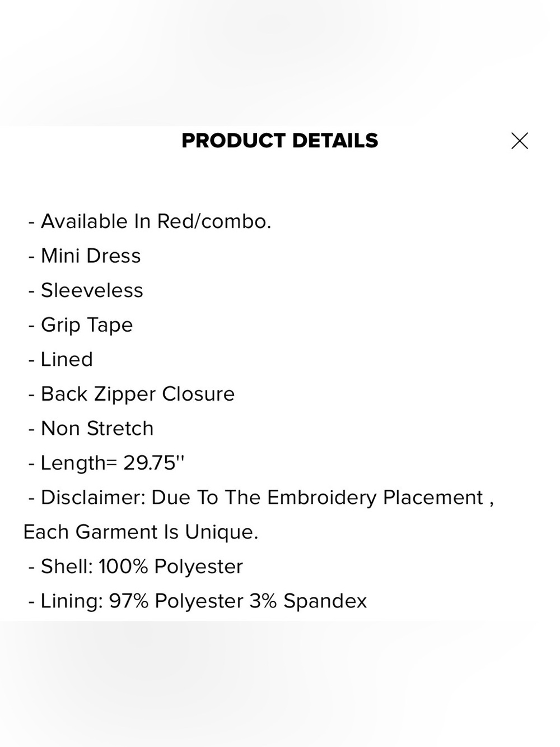Click the 'Mini Dress' detail line
This screenshot has height=747, width=560.
click(85, 256)
